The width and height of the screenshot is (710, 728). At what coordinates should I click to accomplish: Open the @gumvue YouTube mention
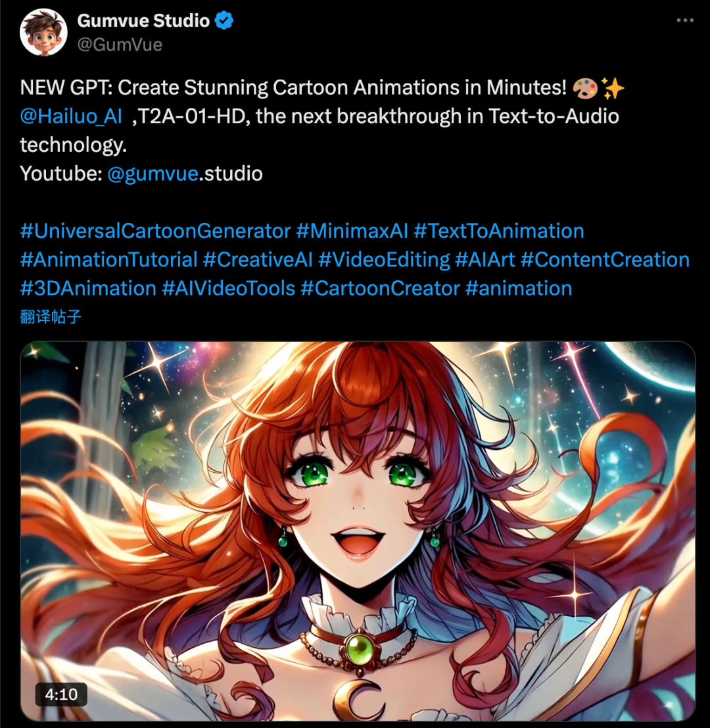point(153,174)
